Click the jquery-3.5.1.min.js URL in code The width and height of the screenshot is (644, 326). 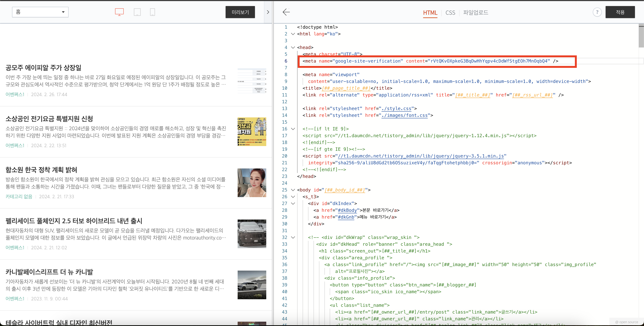(x=421, y=156)
